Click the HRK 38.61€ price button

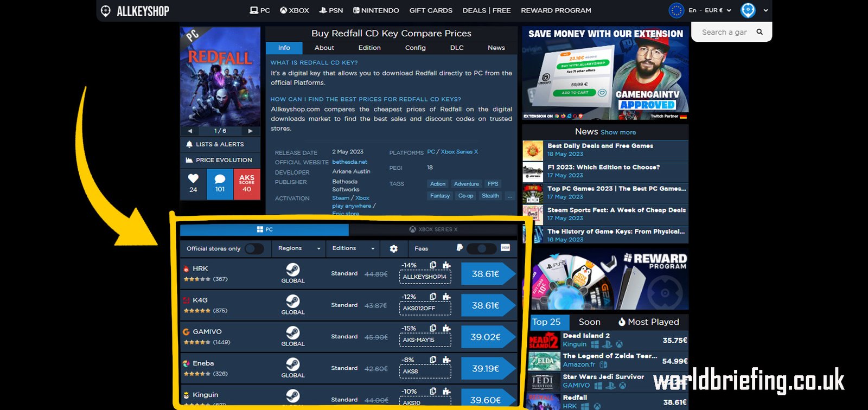486,274
